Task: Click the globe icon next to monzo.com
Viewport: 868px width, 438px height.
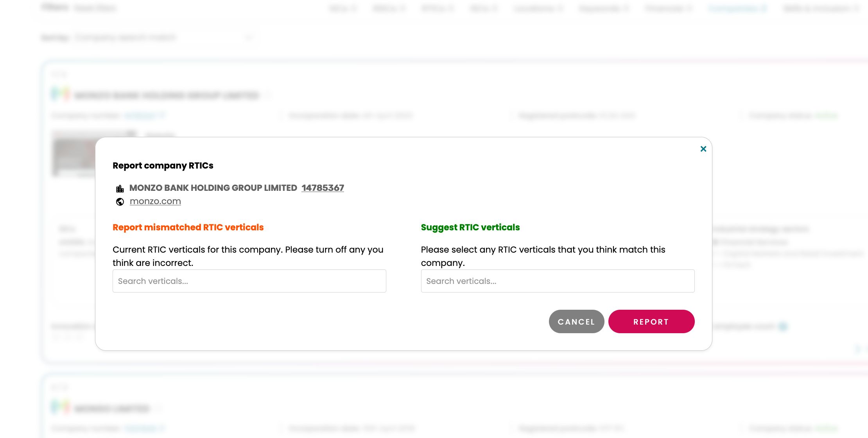Action: click(120, 202)
